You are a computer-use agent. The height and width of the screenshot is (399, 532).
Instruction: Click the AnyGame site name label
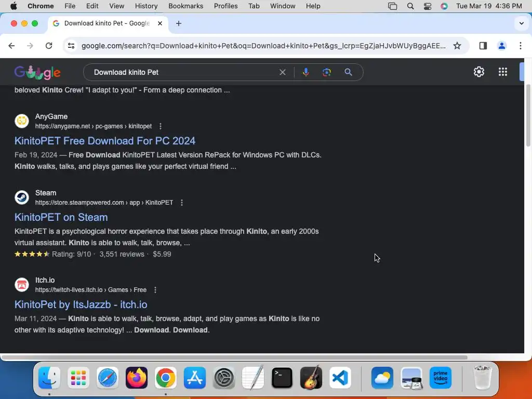pyautogui.click(x=51, y=116)
